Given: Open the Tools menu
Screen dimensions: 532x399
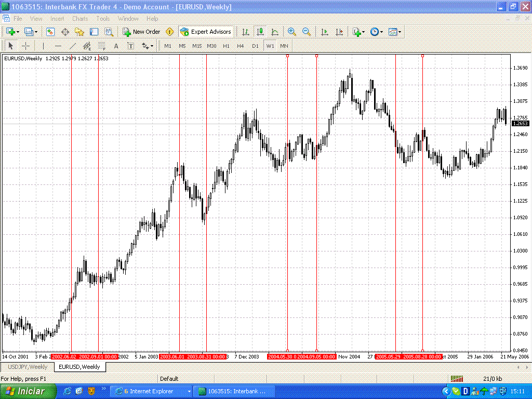Looking at the screenshot, I should [x=103, y=19].
